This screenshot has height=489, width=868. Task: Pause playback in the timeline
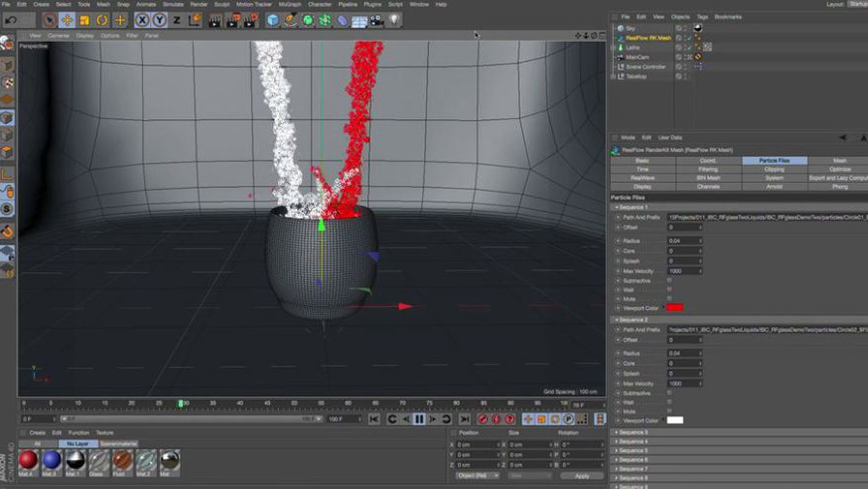(419, 419)
